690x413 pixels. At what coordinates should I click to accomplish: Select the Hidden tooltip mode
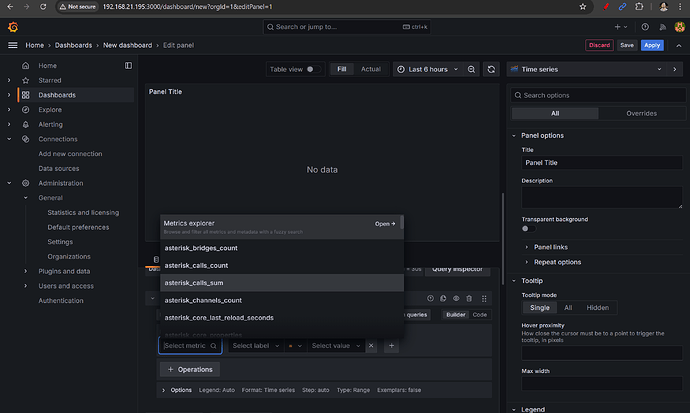[597, 308]
